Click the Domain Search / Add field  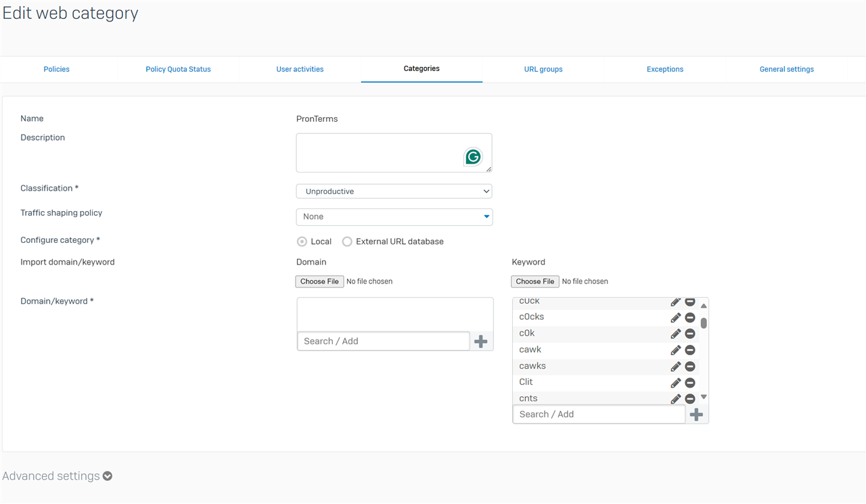pos(384,341)
